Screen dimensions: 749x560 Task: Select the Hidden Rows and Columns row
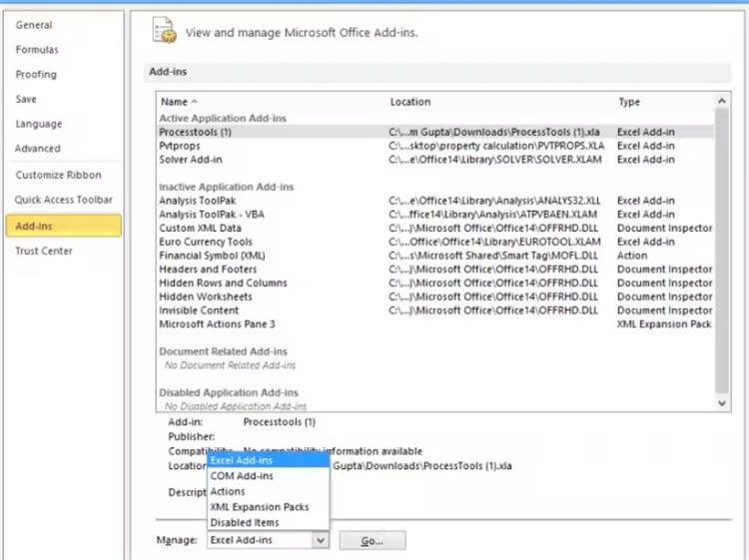pos(435,282)
